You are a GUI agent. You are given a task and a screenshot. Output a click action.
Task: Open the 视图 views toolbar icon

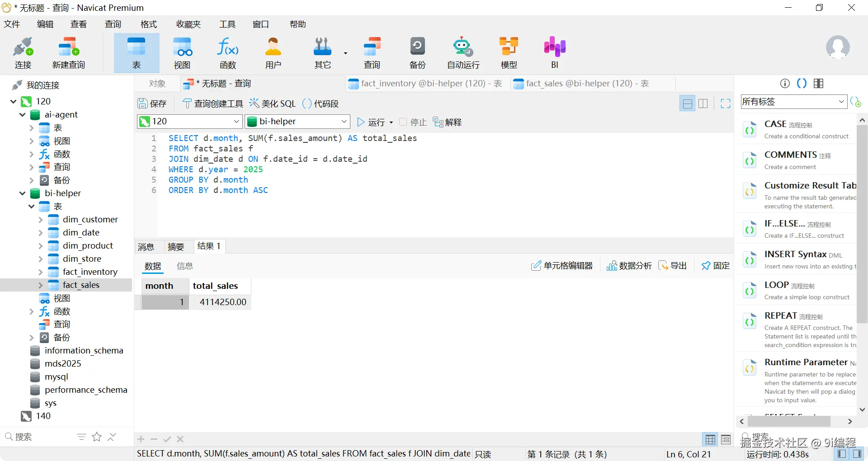182,53
